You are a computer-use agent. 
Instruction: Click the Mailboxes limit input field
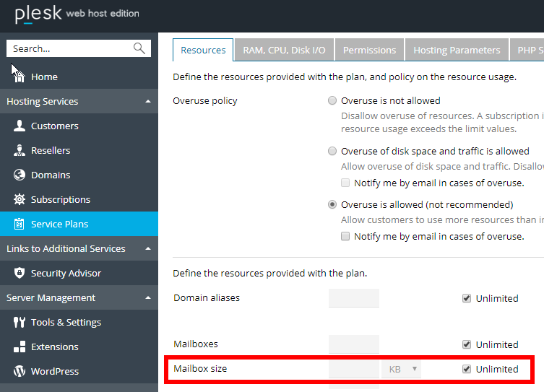[x=353, y=344]
